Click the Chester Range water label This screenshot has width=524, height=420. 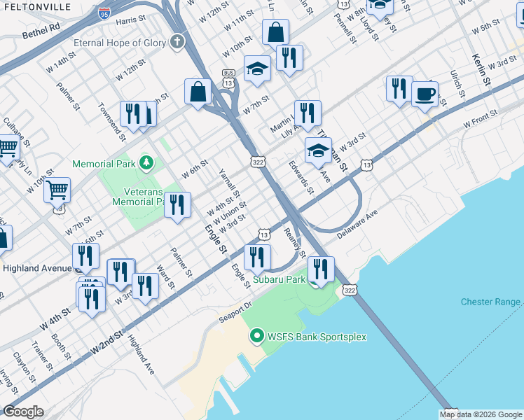tap(490, 302)
